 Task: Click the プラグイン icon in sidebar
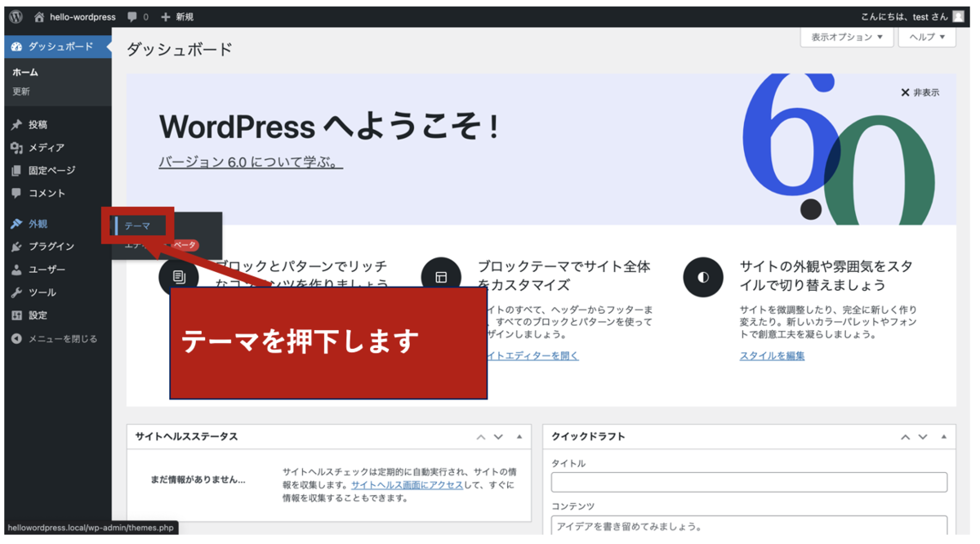pos(16,247)
